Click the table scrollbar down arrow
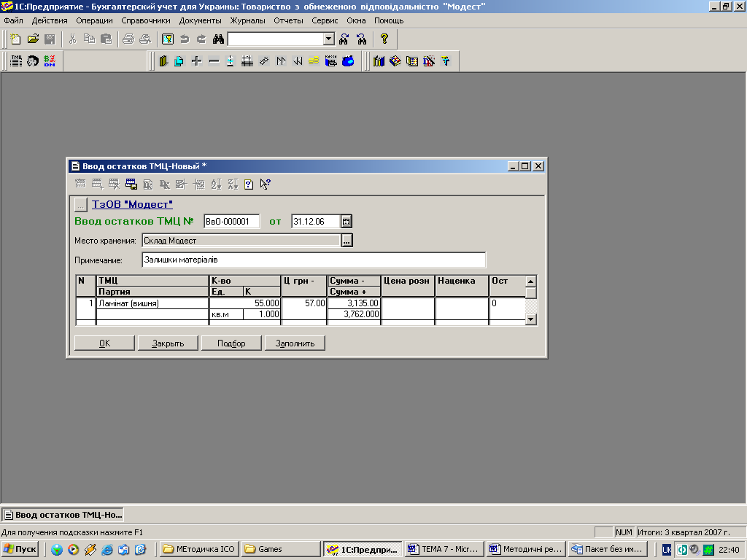This screenshot has height=560, width=747. [x=531, y=319]
